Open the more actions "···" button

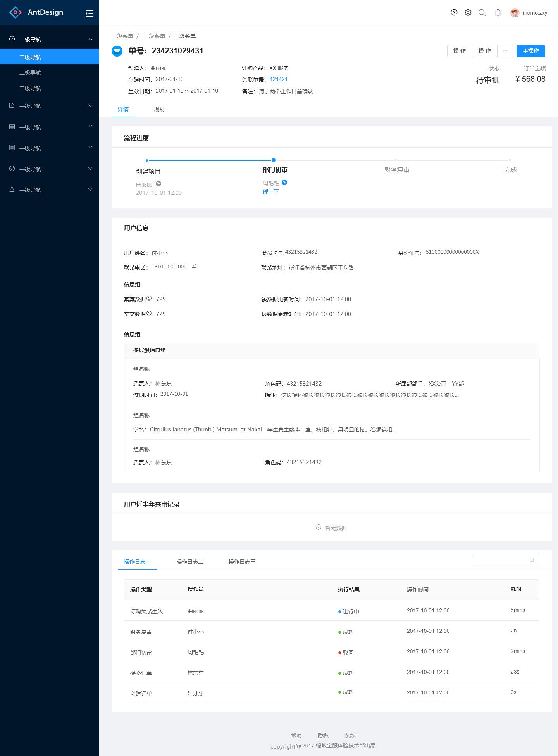505,51
